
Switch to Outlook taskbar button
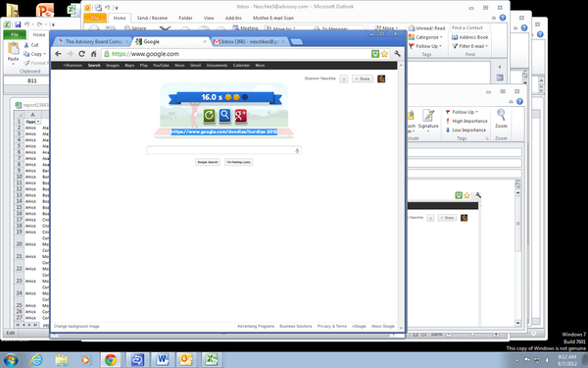point(186,360)
